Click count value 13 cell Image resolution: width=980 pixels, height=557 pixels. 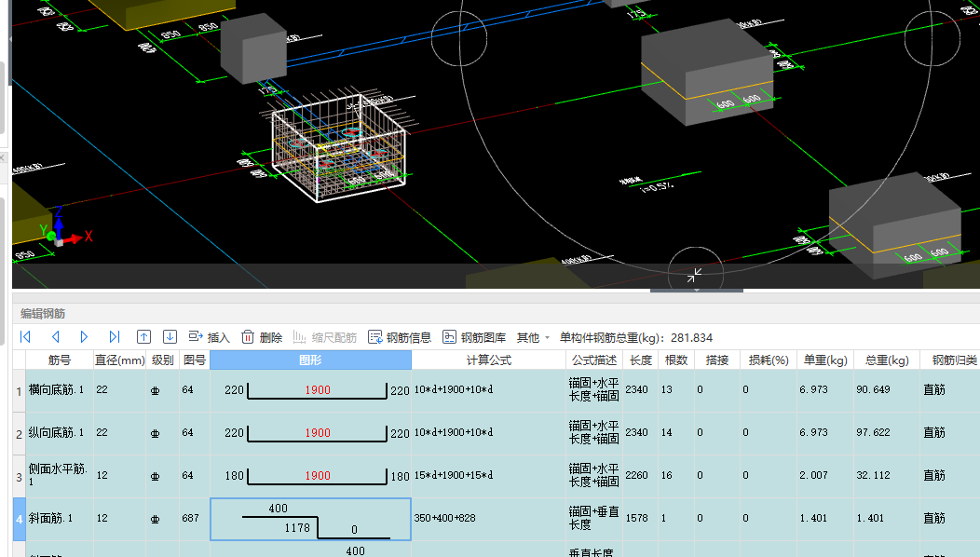676,390
